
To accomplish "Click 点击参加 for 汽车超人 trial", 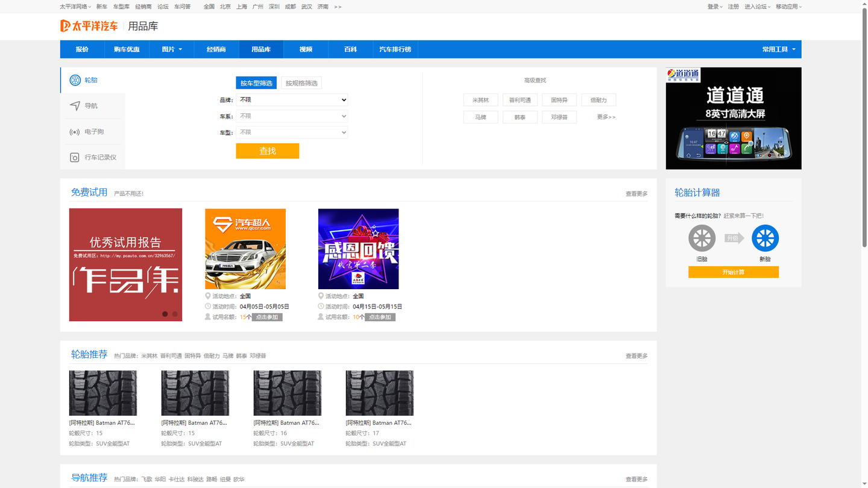I will pyautogui.click(x=267, y=317).
